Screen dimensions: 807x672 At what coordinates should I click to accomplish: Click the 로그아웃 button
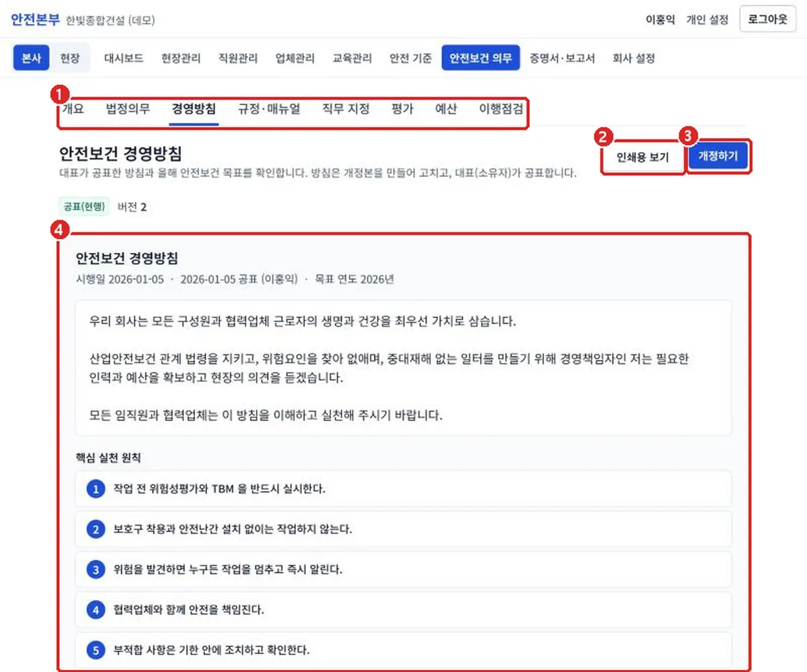coord(768,20)
